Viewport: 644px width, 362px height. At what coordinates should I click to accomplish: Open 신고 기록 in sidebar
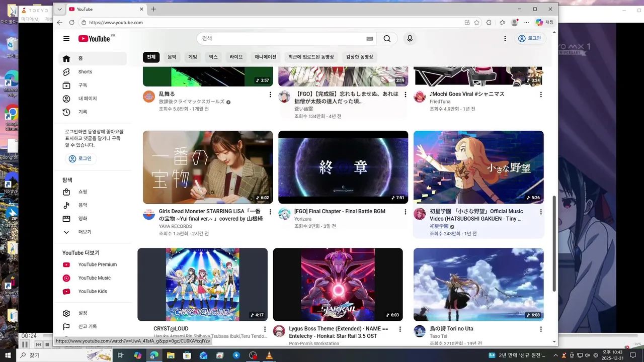click(93, 327)
